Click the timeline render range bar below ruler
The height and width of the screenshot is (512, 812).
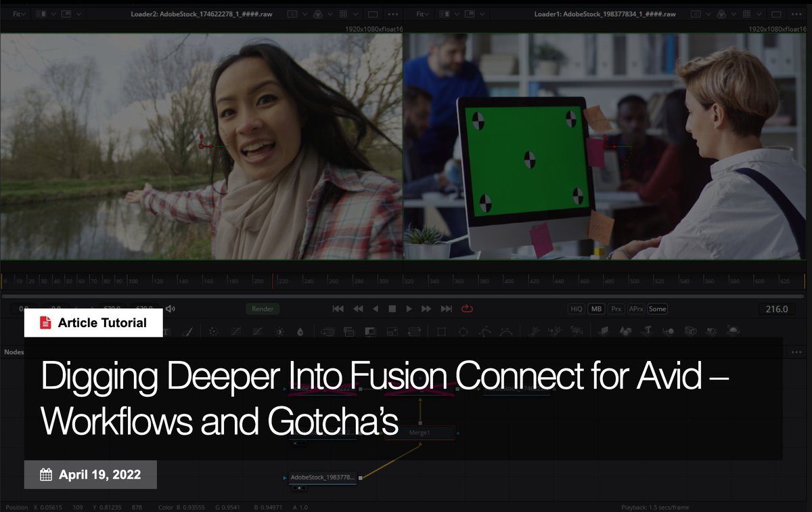pos(405,296)
